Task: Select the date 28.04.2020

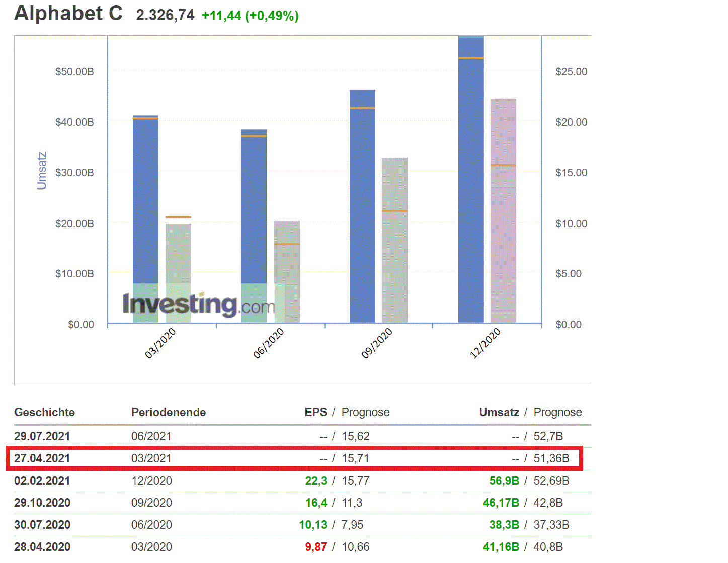Action: click(42, 547)
